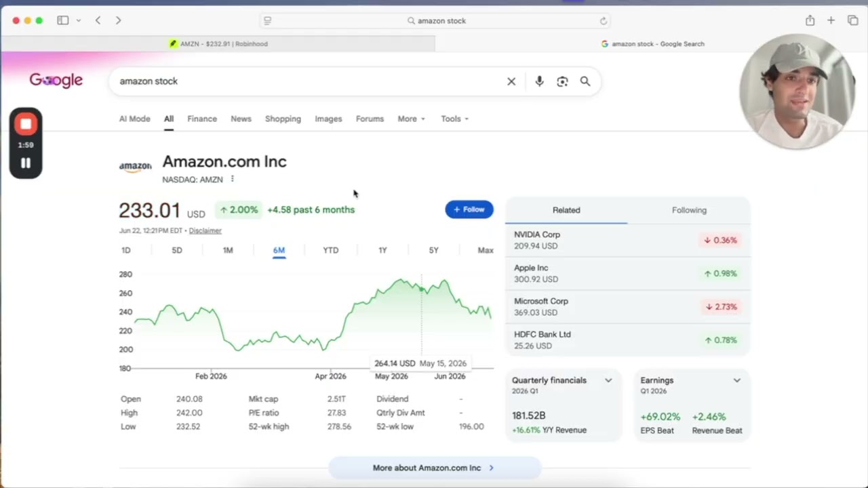Viewport: 868px width, 488px height.
Task: Click the Google logo
Action: click(56, 81)
